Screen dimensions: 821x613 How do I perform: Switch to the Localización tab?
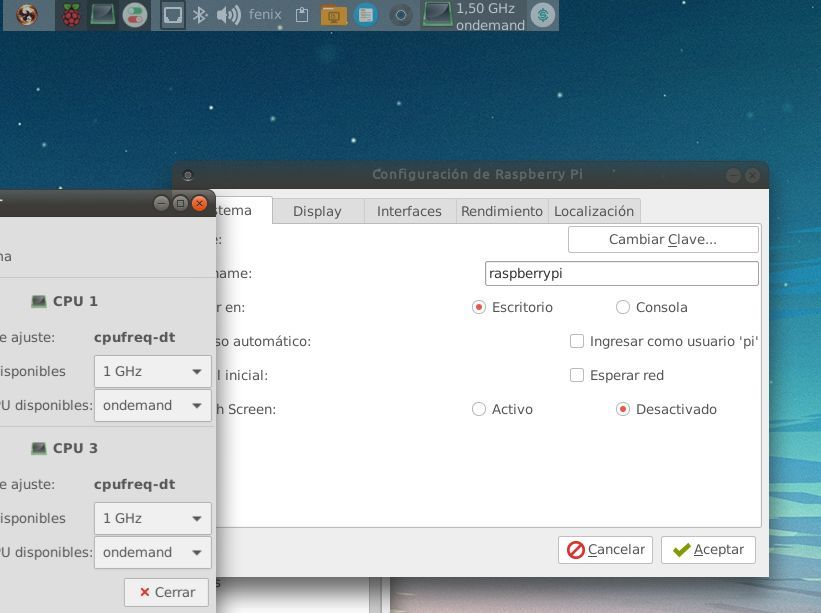(x=594, y=211)
